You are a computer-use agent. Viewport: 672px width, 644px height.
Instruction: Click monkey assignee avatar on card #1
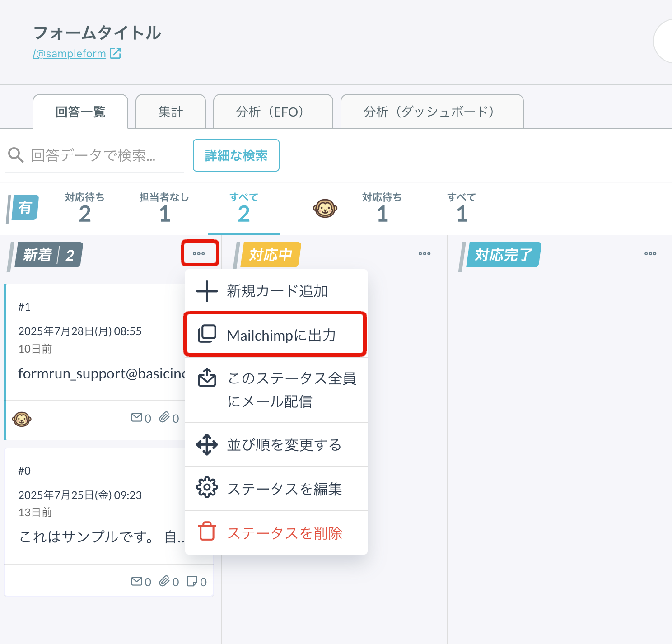click(22, 420)
